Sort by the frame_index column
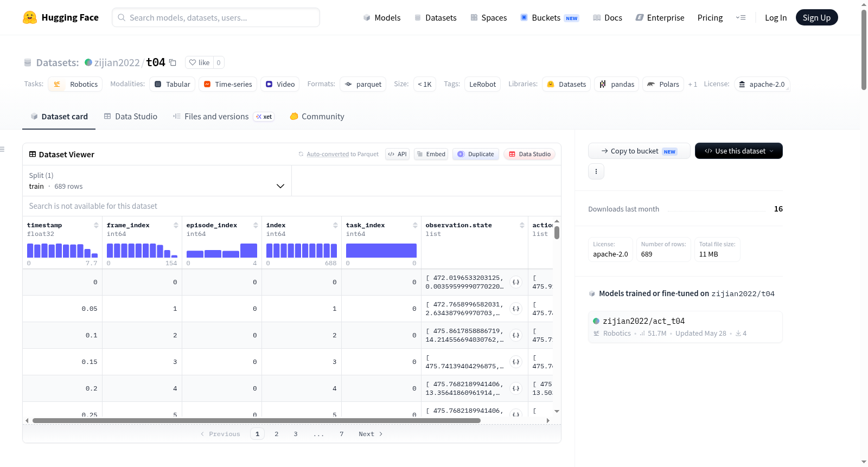Screen dimensions: 868x467 coord(176,225)
